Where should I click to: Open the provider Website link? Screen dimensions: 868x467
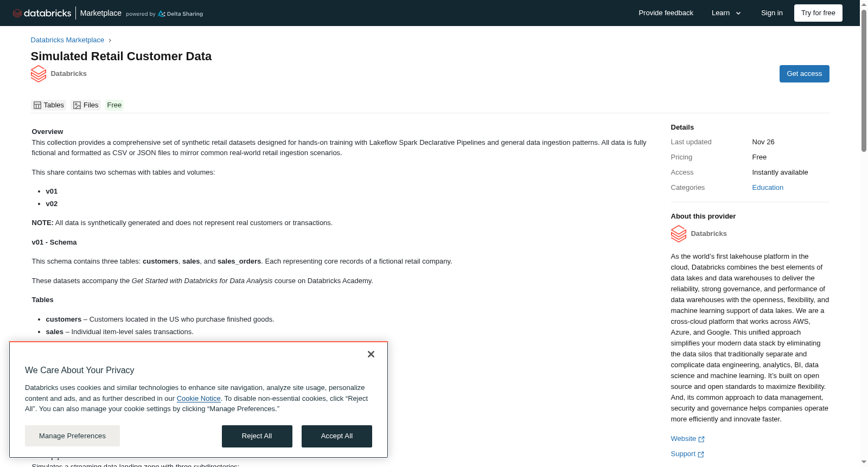(x=687, y=439)
